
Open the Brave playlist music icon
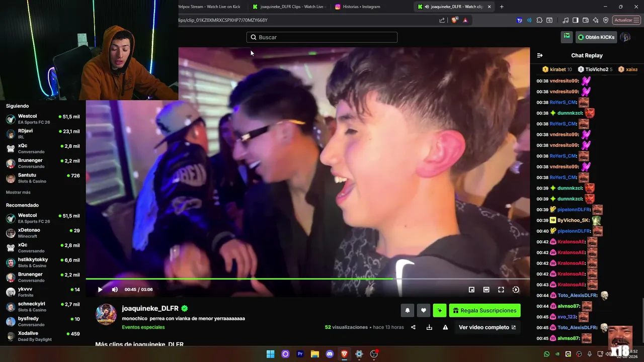tap(566, 20)
